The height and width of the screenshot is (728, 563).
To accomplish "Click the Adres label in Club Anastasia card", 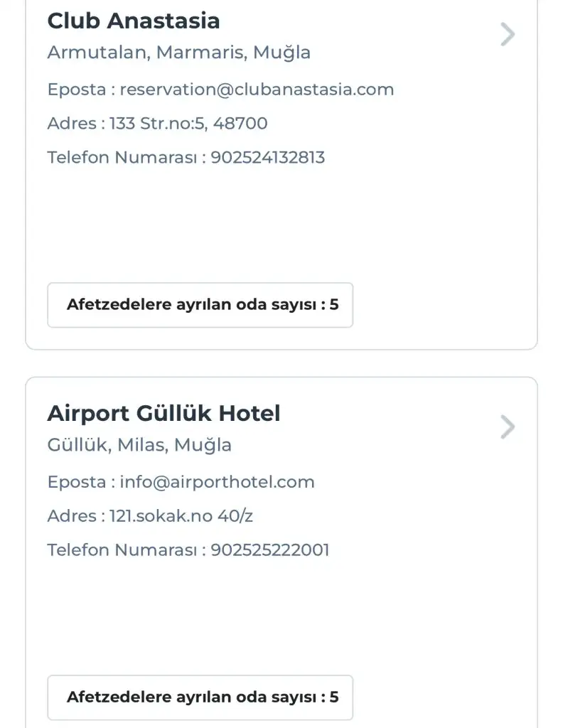I will pos(72,124).
